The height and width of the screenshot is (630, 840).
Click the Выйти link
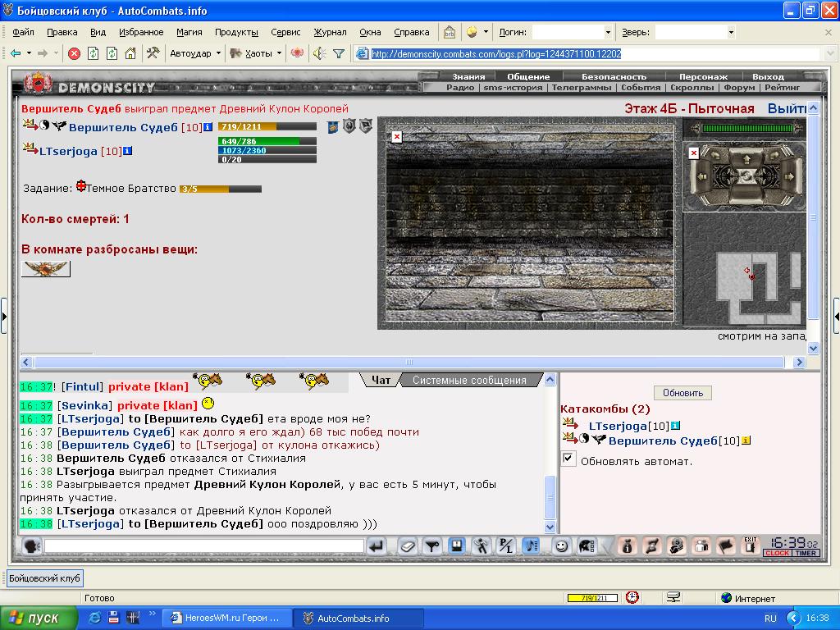click(x=787, y=109)
